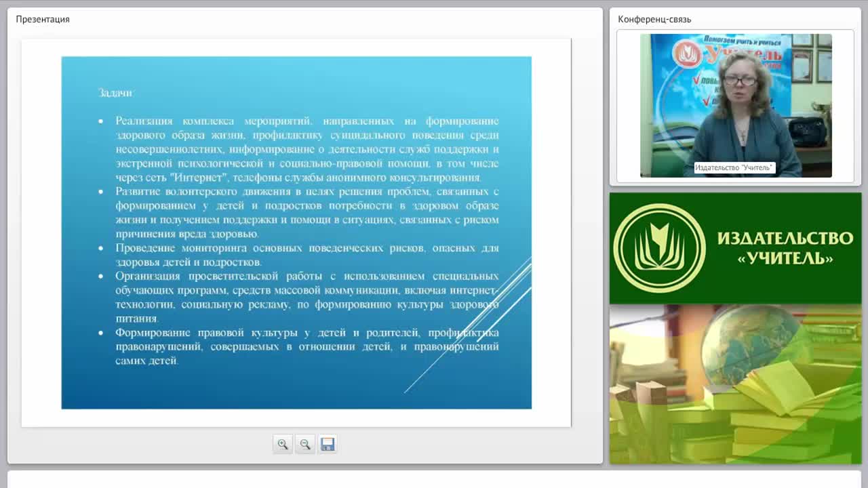Viewport: 868px width, 488px height.
Task: Zoom out of the presentation slide
Action: click(305, 444)
